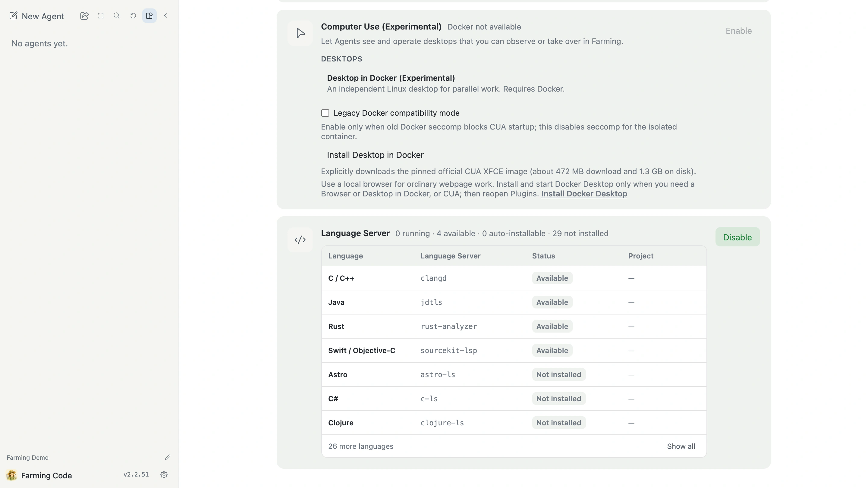Click the C / C++ language row
Screen dimensions: 868x488
click(514, 278)
